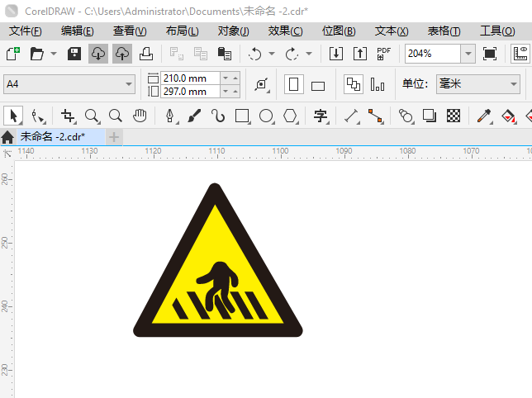The image size is (532, 398).
Task: Expand the undo history dropdown
Action: click(272, 54)
